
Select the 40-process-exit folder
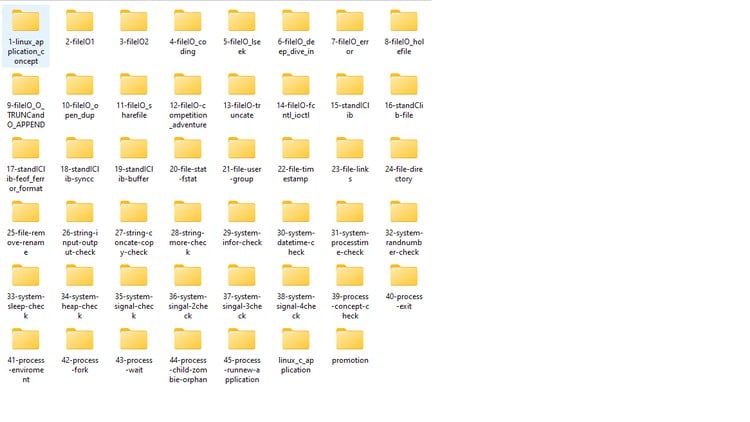[x=403, y=276]
